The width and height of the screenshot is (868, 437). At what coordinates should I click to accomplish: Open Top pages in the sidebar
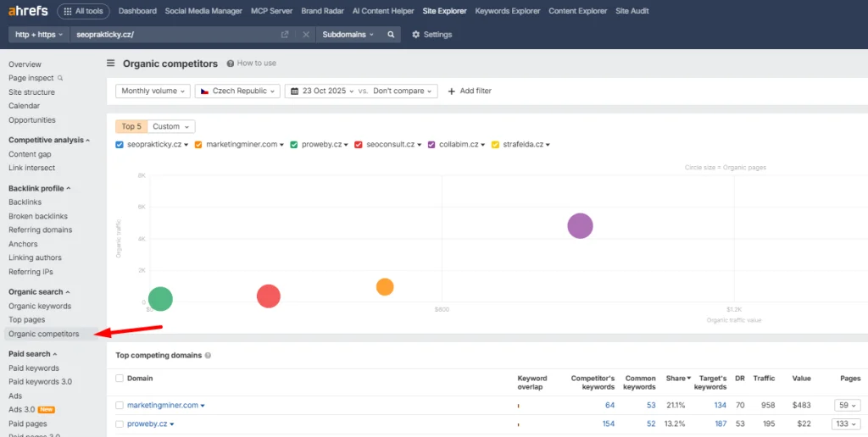[26, 320]
